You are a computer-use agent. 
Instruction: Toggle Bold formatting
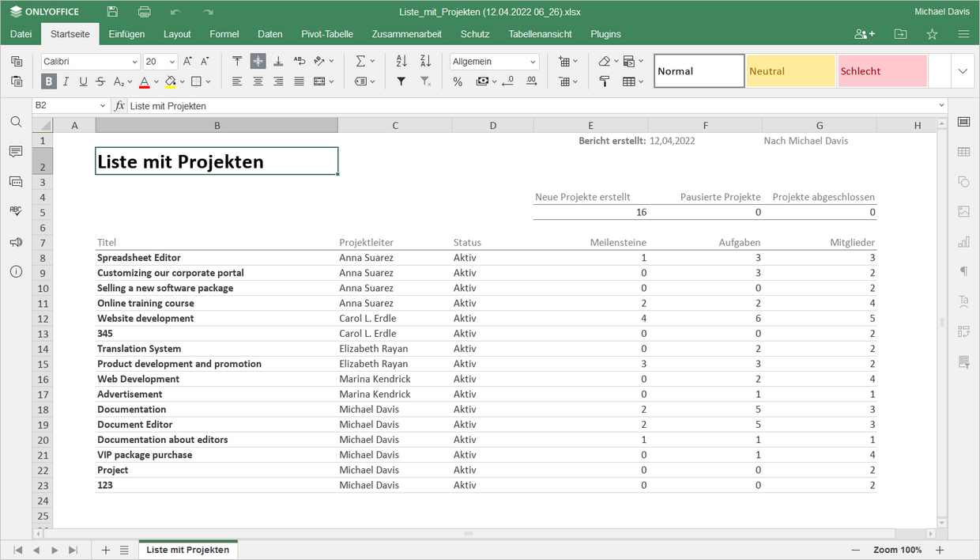(49, 81)
